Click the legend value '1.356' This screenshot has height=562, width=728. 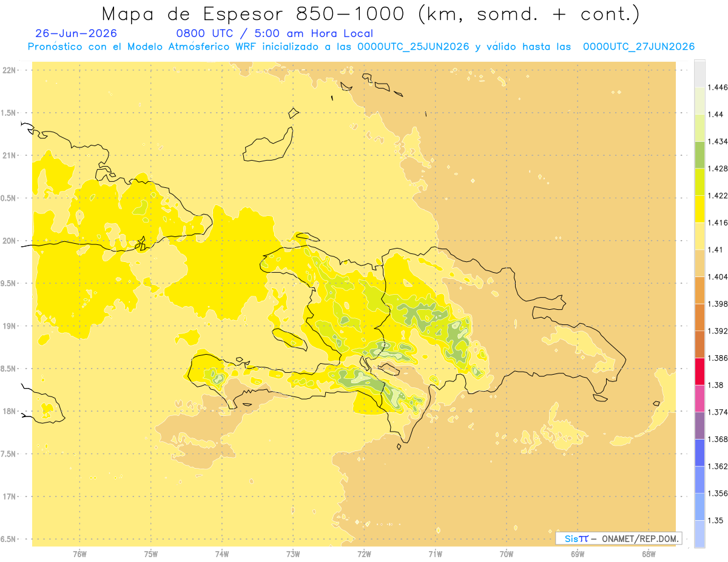point(718,493)
